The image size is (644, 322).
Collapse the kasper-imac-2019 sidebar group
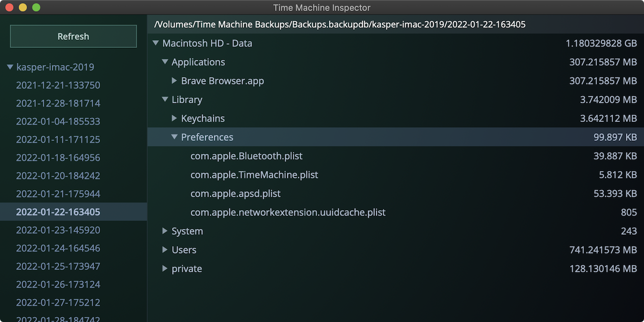10,67
